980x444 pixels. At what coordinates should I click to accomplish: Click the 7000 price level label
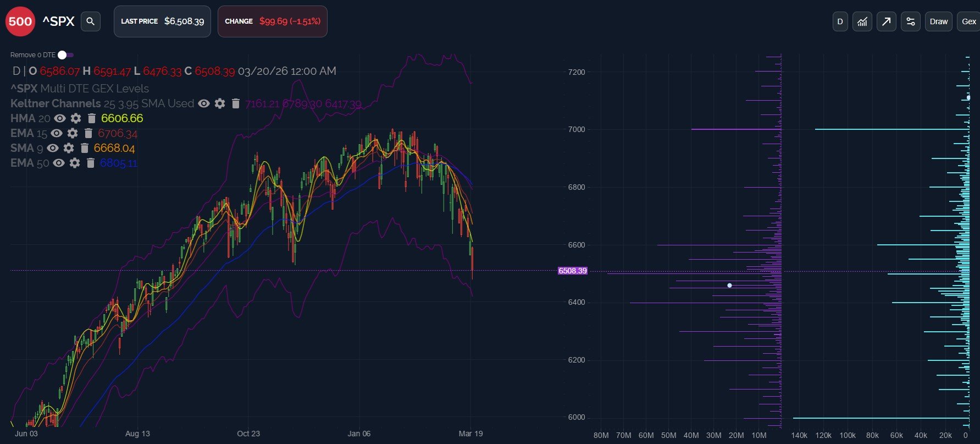click(x=577, y=129)
